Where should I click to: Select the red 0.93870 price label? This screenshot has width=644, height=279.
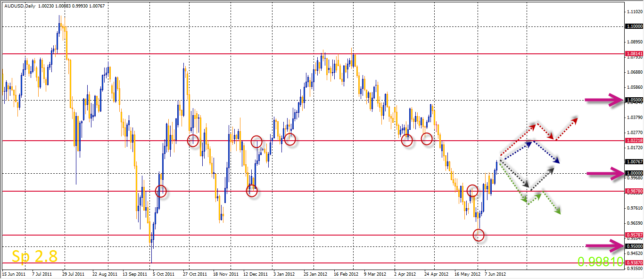[634, 262]
